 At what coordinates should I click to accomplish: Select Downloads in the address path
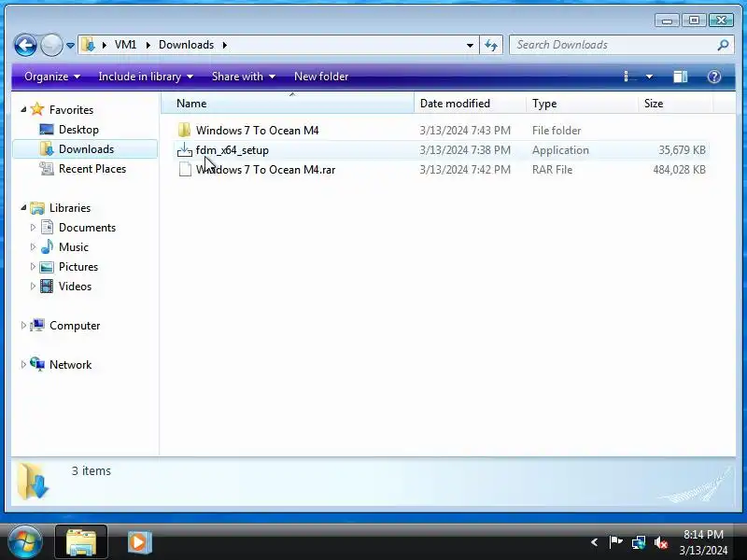coord(186,45)
